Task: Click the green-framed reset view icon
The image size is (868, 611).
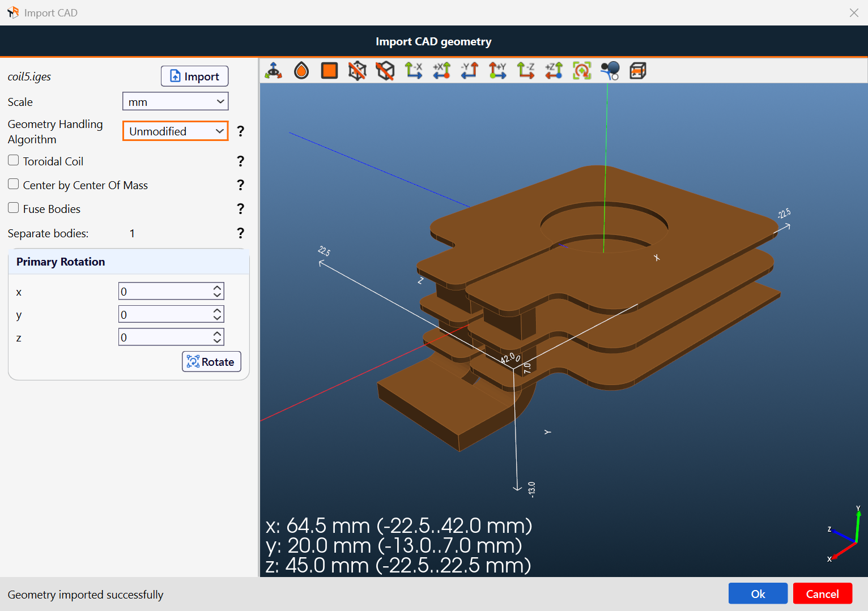Action: (x=582, y=71)
